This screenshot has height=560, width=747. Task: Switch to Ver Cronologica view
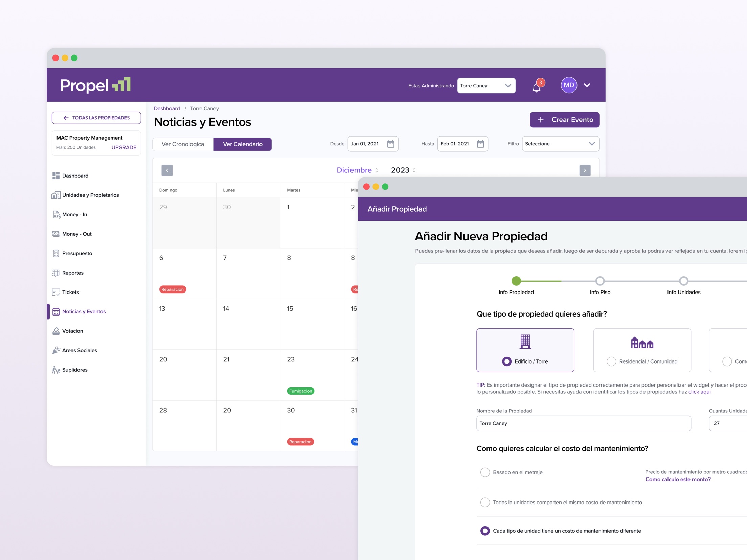pyautogui.click(x=183, y=144)
